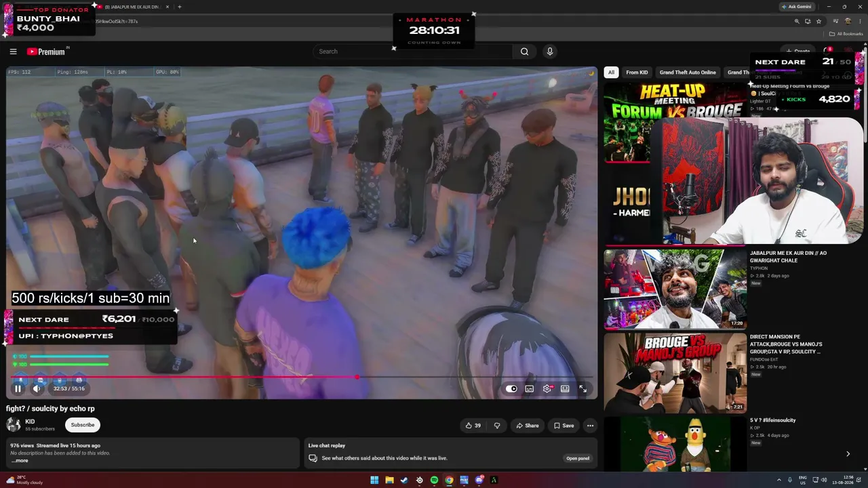
Task: Click the live chat replay speech-bubble icon
Action: [313, 458]
